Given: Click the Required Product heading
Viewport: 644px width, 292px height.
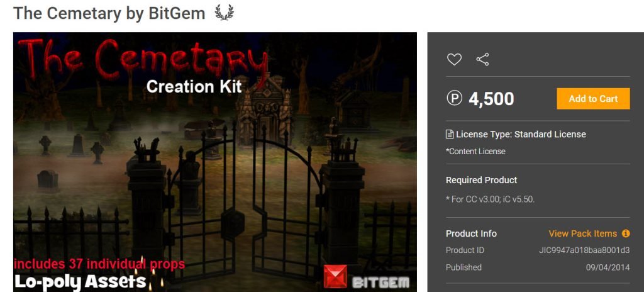Looking at the screenshot, I should point(481,180).
